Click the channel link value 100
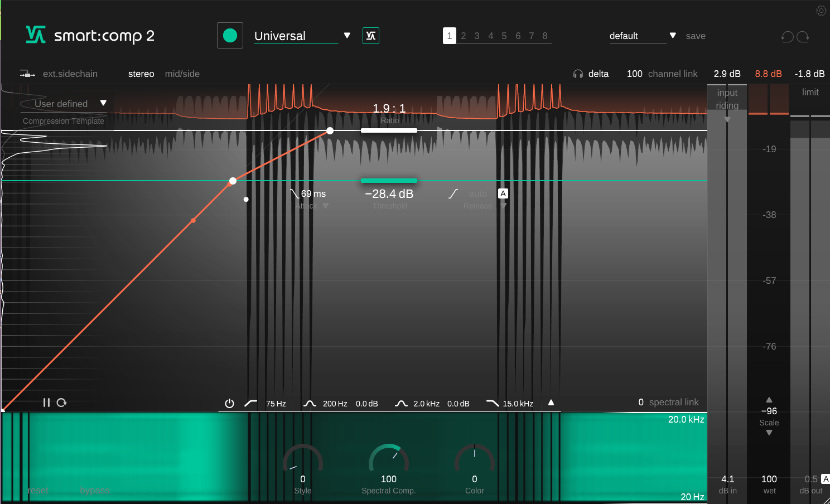This screenshot has width=830, height=504. (635, 74)
